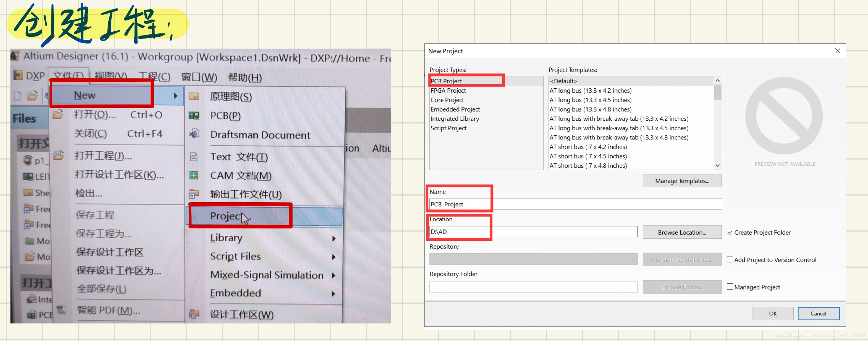Image resolution: width=868 pixels, height=341 pixels.
Task: Open the 帮助(H) menu
Action: click(x=245, y=77)
